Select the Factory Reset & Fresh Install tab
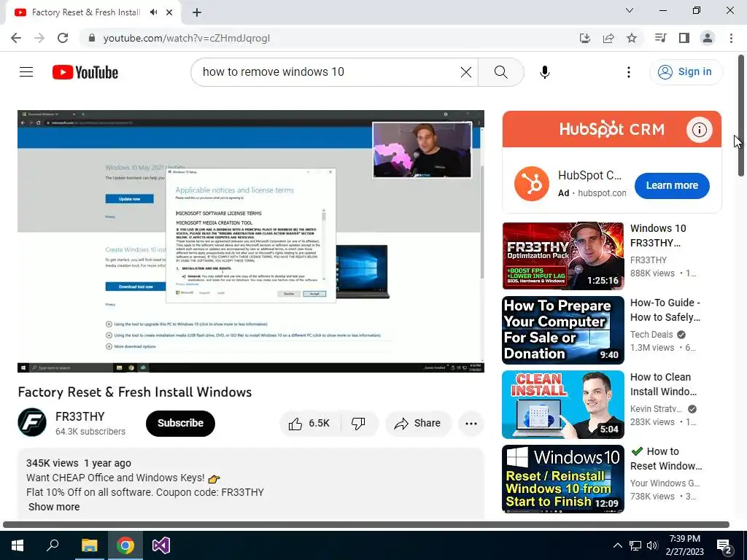This screenshot has width=747, height=560. (86, 12)
